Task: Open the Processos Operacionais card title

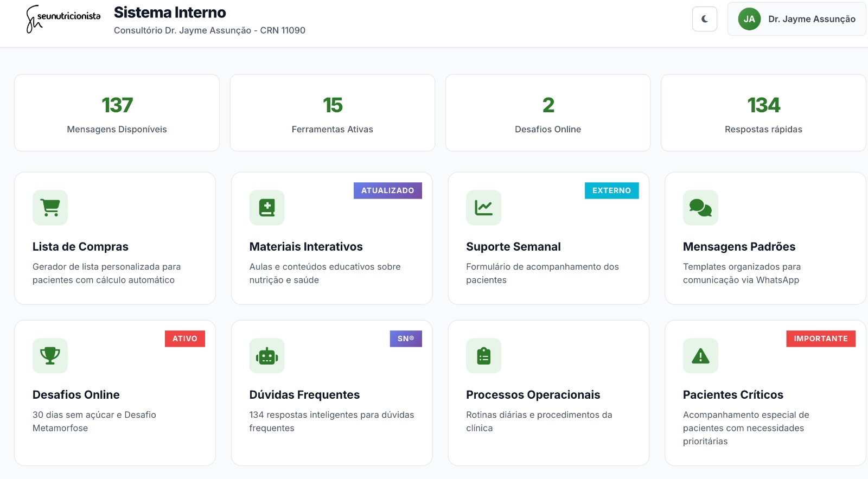Action: [533, 395]
